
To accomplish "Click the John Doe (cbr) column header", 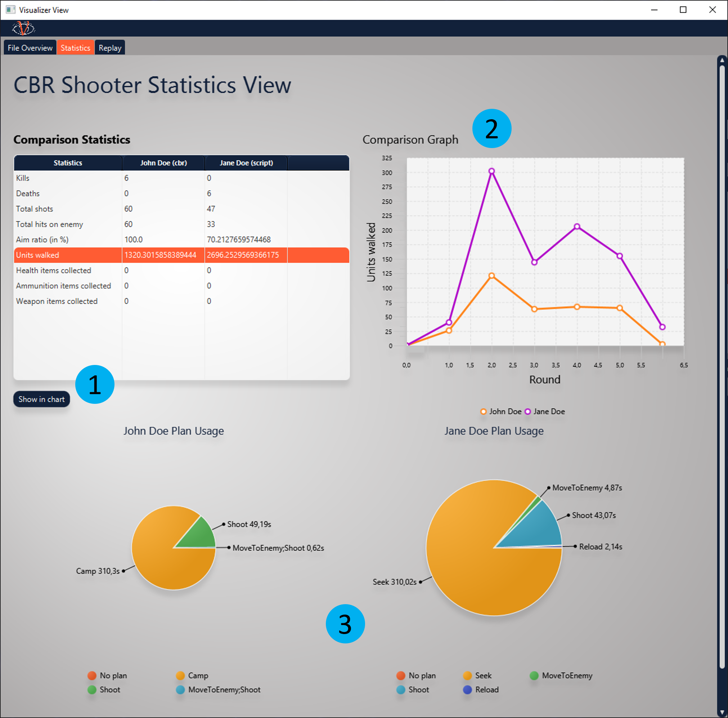I will coord(163,163).
